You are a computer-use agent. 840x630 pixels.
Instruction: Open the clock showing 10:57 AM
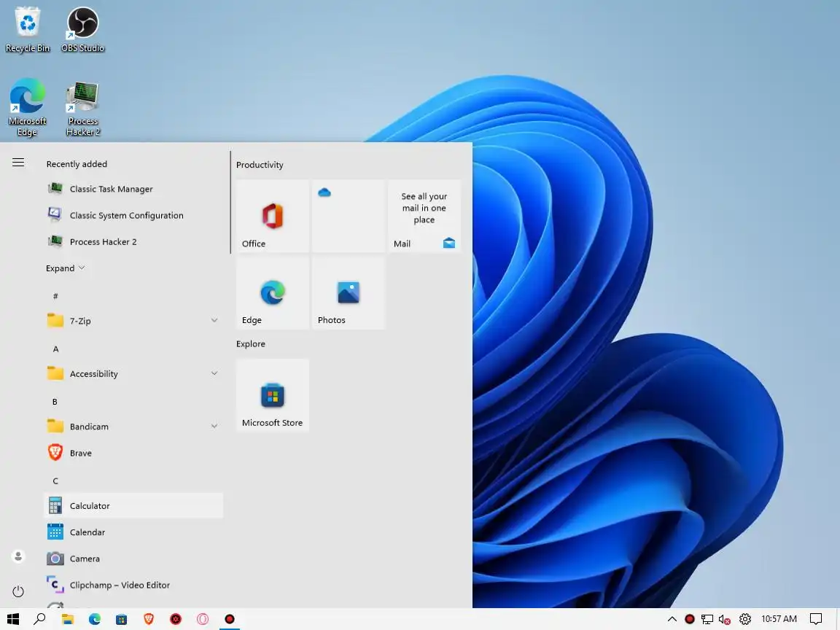click(779, 619)
